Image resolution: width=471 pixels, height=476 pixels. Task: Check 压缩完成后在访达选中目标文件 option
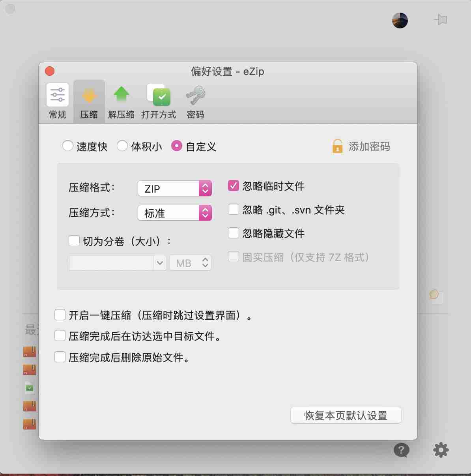coord(60,335)
